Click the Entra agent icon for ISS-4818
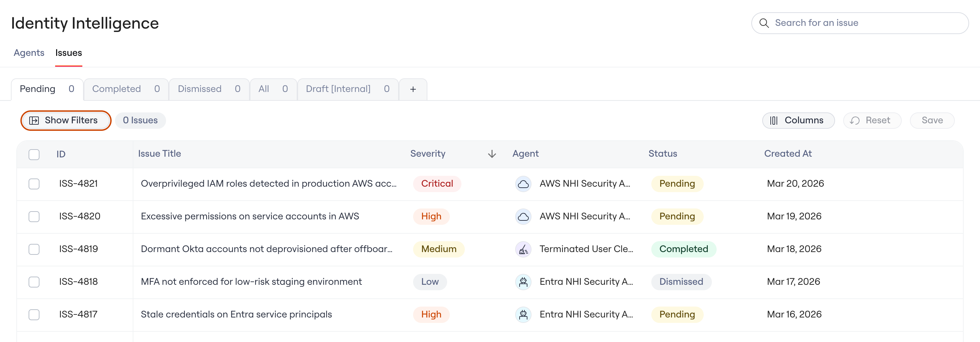Screen dimensions: 980x342 pyautogui.click(x=523, y=282)
